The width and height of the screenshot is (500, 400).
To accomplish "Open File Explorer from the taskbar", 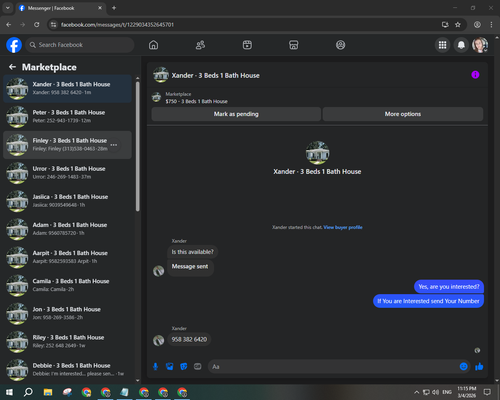I will 48,392.
